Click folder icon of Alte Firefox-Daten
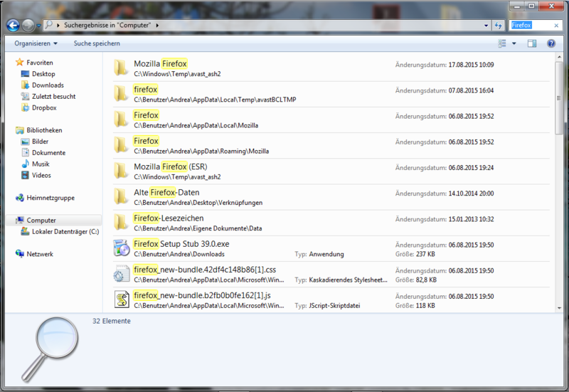The width and height of the screenshot is (569, 392). click(120, 197)
